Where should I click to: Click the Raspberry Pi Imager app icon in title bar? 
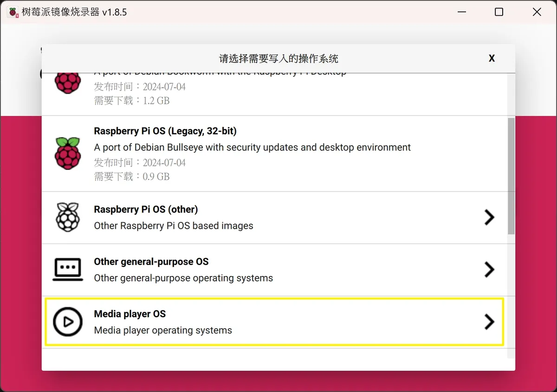[13, 12]
